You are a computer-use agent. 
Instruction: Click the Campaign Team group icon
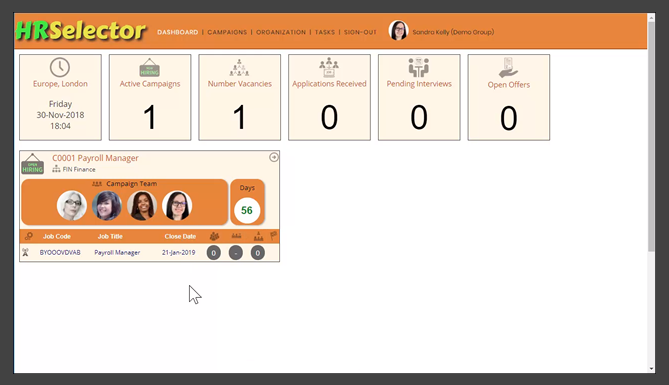coord(97,184)
